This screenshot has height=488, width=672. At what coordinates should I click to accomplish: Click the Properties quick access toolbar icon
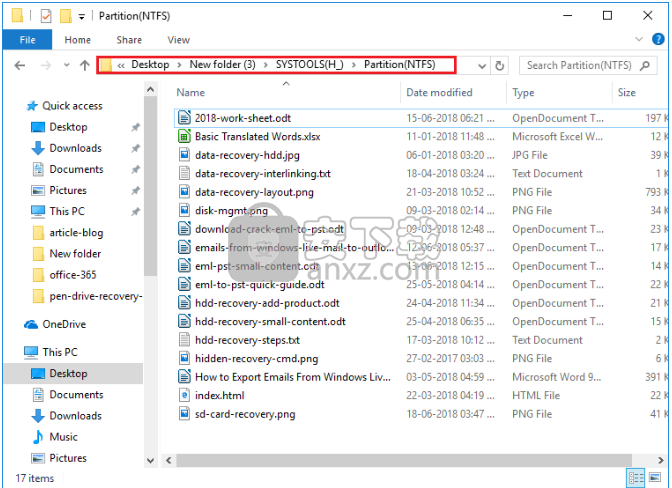click(43, 16)
